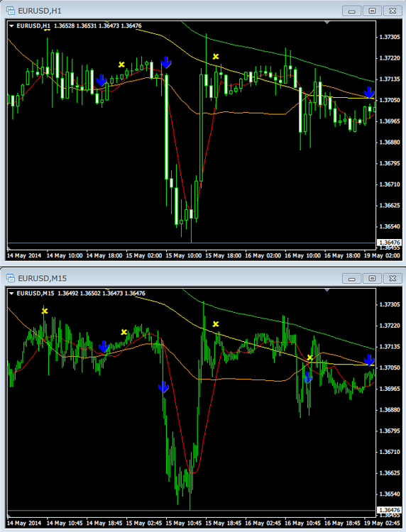Select the yellow cross near 14 May 10:45 in M15
Viewport: 406px width, 532px height.
pos(45,311)
